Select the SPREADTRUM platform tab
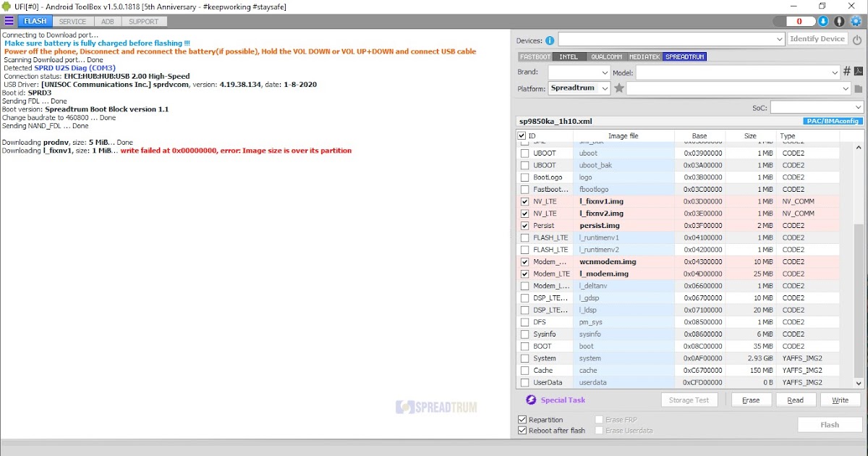Screen dimensions: 868x456 pos(684,56)
